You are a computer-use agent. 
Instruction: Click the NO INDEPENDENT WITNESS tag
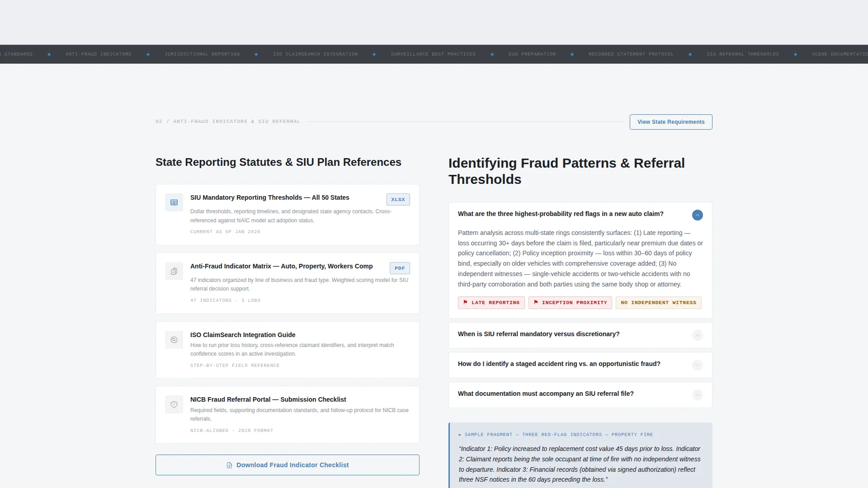(x=659, y=303)
